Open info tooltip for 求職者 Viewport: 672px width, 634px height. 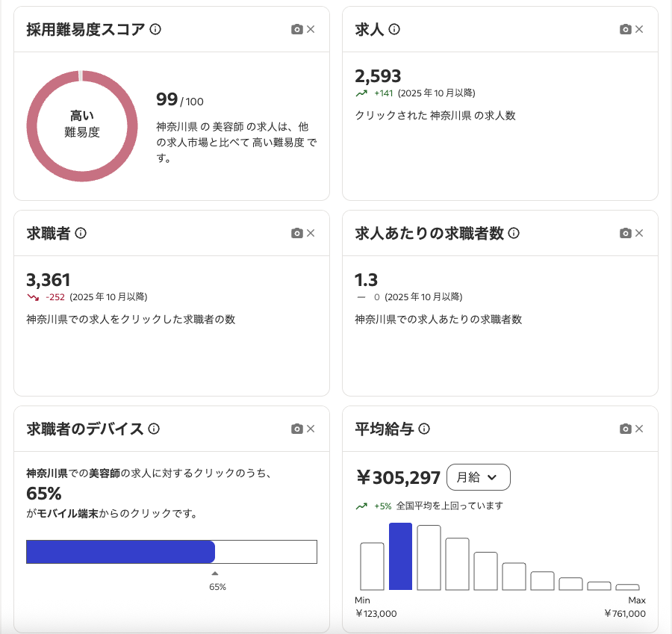point(81,233)
